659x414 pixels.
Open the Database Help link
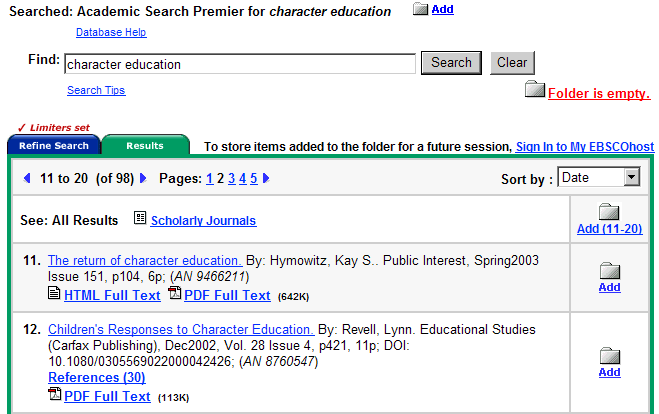coord(111,32)
